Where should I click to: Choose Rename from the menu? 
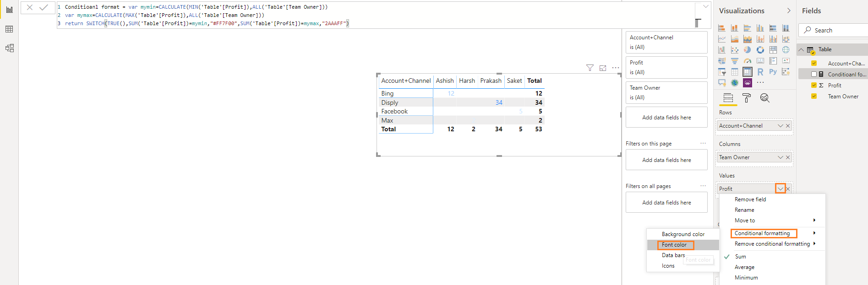(x=744, y=210)
